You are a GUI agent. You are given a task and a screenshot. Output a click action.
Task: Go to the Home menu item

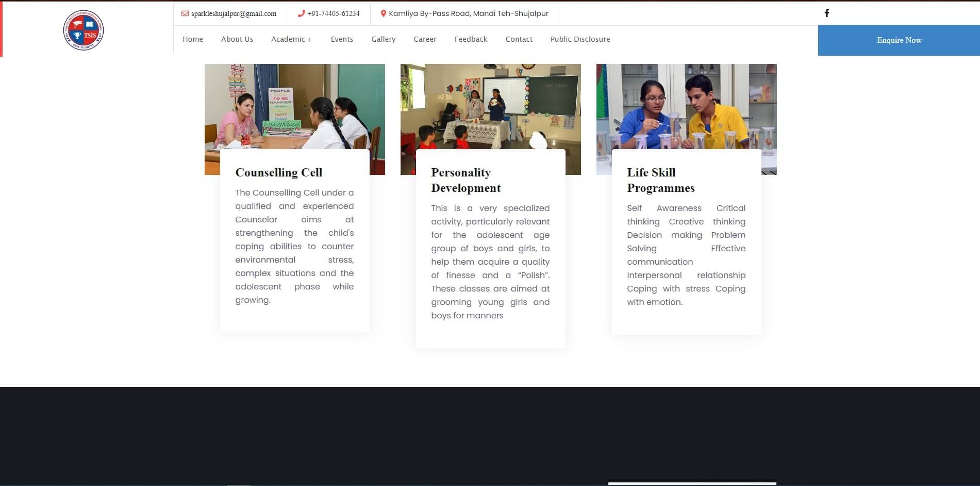click(193, 39)
